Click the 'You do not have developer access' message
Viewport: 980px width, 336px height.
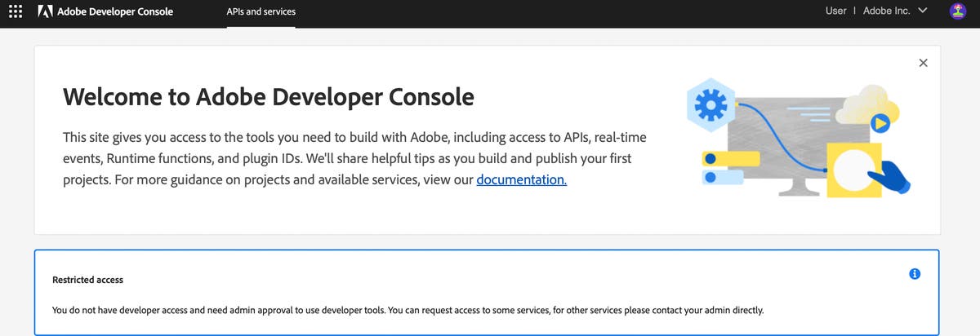(x=408, y=310)
